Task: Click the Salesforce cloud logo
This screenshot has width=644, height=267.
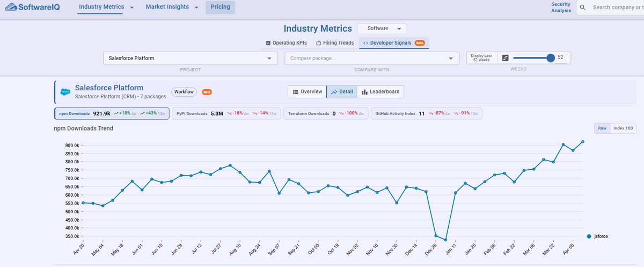Action: click(65, 92)
